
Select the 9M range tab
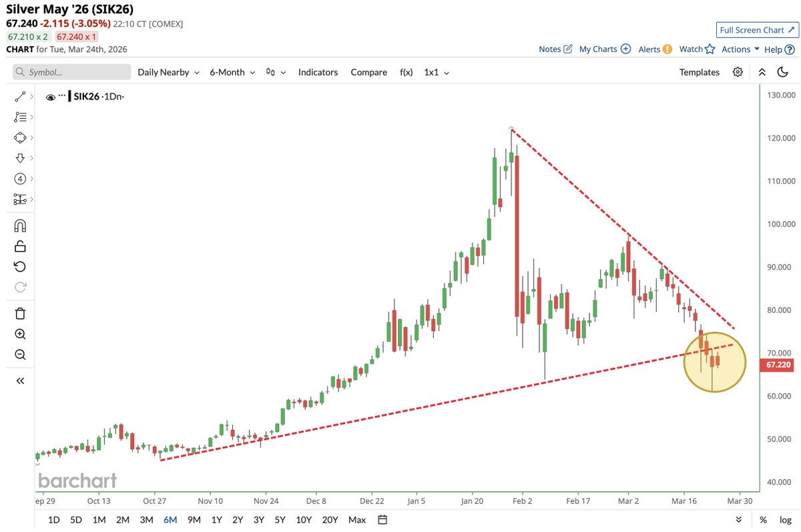point(194,520)
